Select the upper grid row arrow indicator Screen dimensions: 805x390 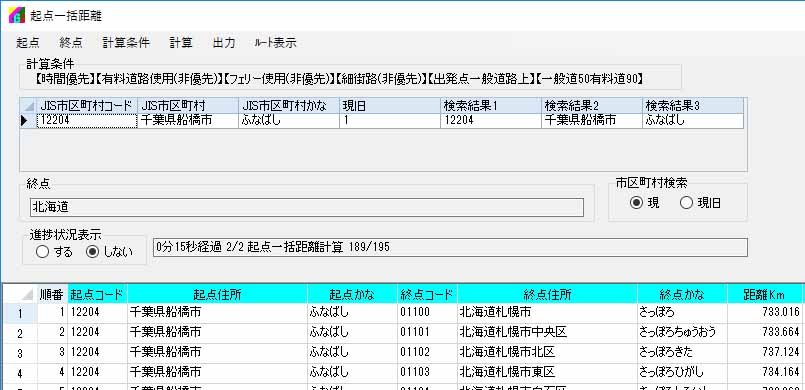click(x=28, y=121)
